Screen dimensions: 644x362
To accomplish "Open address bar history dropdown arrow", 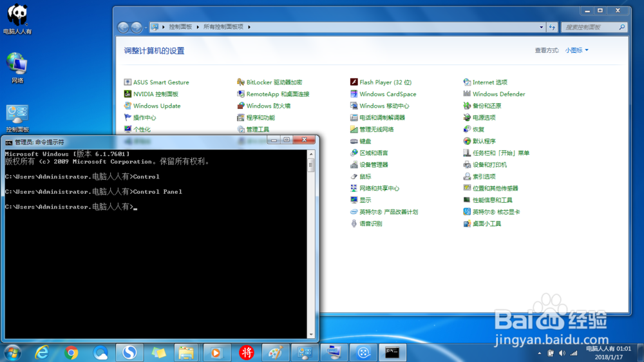I will [x=541, y=27].
